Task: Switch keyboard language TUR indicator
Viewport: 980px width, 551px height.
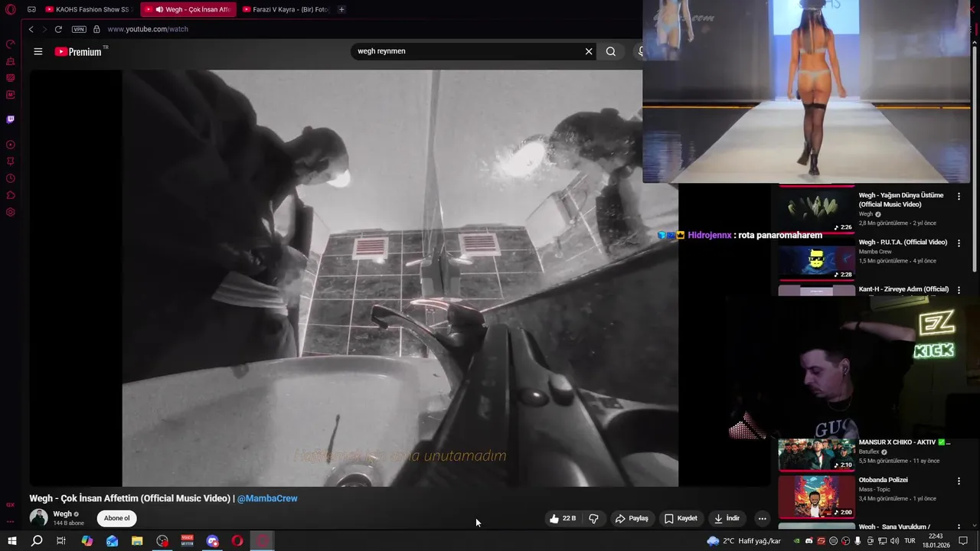Action: (x=910, y=541)
